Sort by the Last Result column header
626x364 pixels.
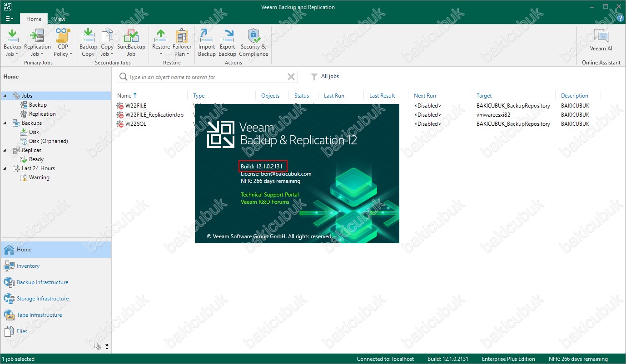click(x=382, y=96)
